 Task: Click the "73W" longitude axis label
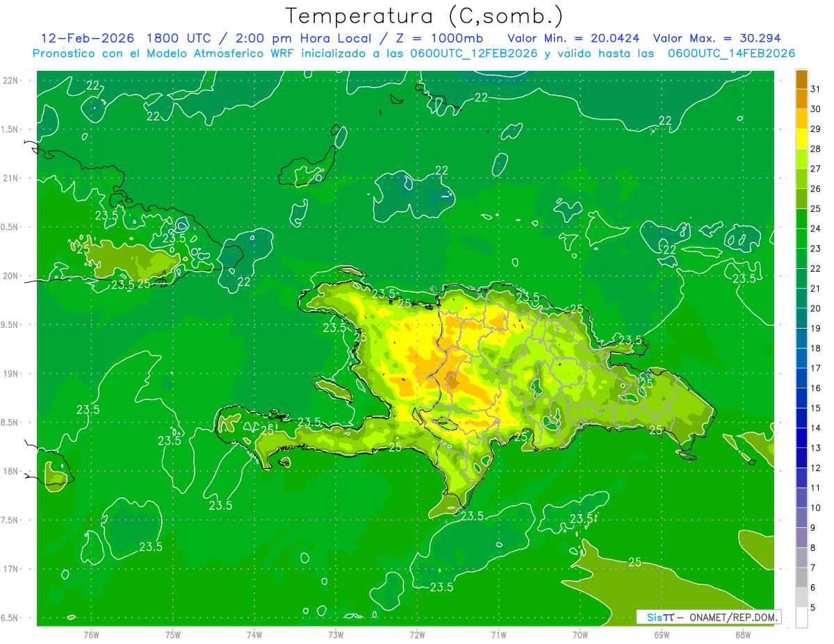(336, 634)
